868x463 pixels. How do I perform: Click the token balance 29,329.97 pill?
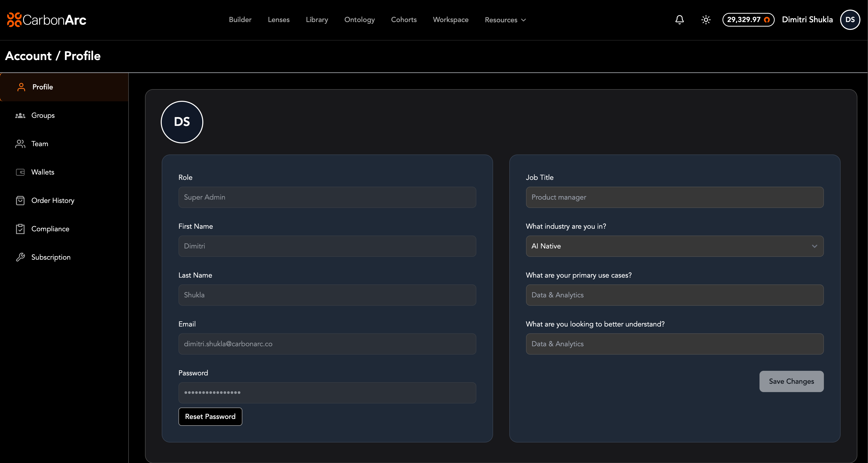tap(748, 20)
